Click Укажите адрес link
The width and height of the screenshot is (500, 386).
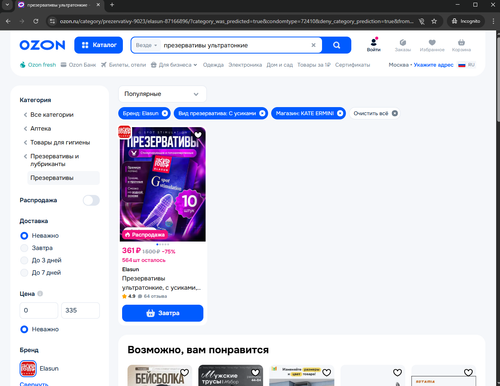[433, 65]
